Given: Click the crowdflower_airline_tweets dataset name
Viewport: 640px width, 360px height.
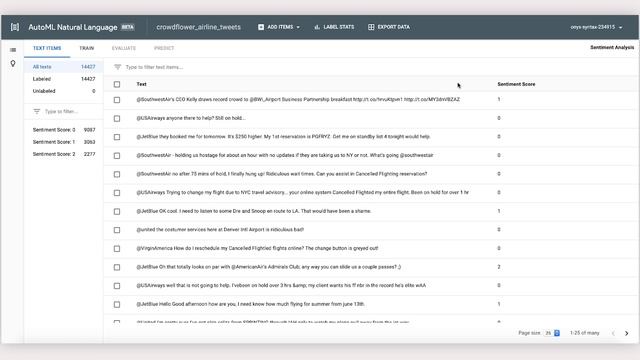Looking at the screenshot, I should click(198, 27).
